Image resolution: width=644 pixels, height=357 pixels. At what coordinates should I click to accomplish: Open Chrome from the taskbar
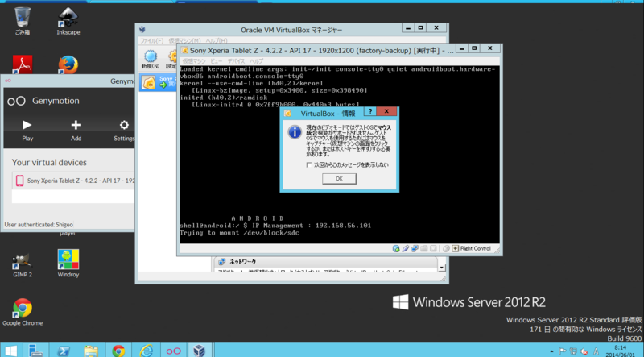(x=118, y=351)
